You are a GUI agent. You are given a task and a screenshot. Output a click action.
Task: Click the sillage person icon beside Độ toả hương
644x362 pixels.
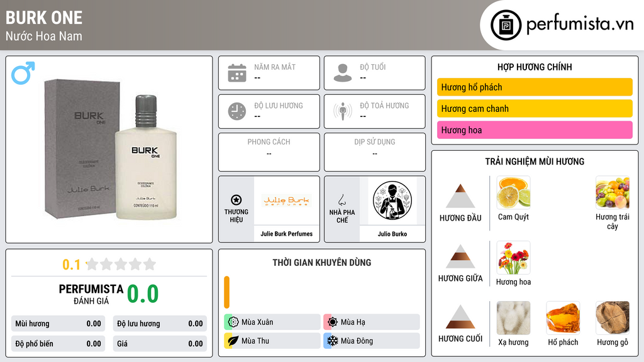click(343, 111)
